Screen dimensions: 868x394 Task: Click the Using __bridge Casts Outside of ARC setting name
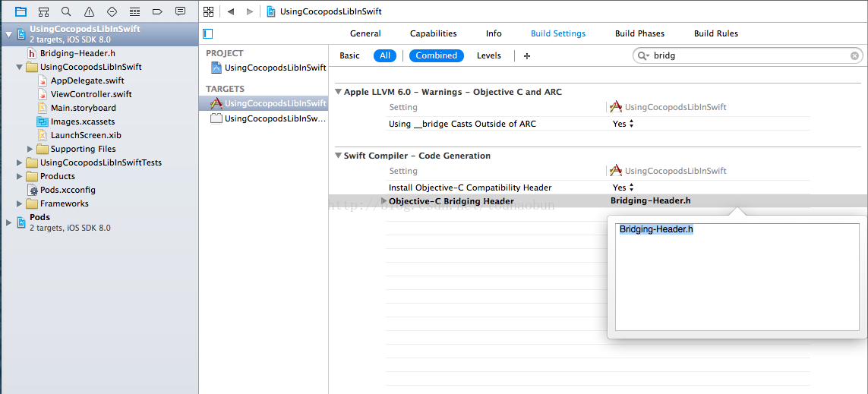pyautogui.click(x=462, y=124)
